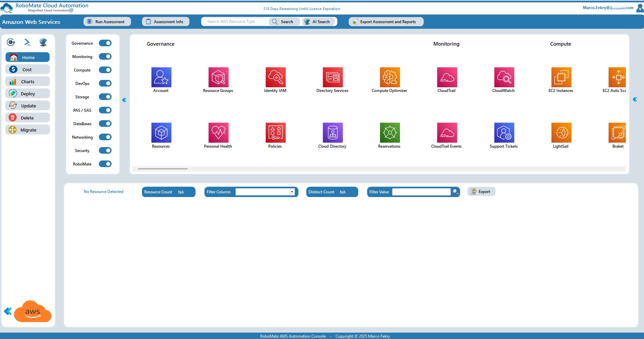The image size is (644, 339).
Task: Click Run Assessment button
Action: 107,21
